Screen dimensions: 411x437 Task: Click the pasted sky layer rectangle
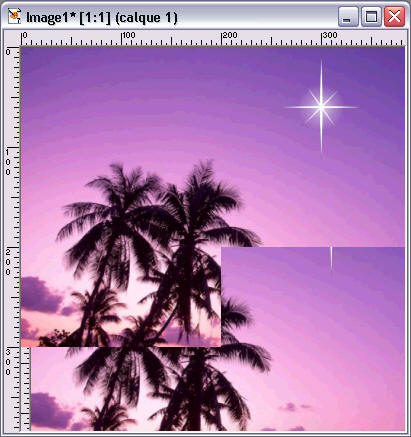tap(313, 338)
